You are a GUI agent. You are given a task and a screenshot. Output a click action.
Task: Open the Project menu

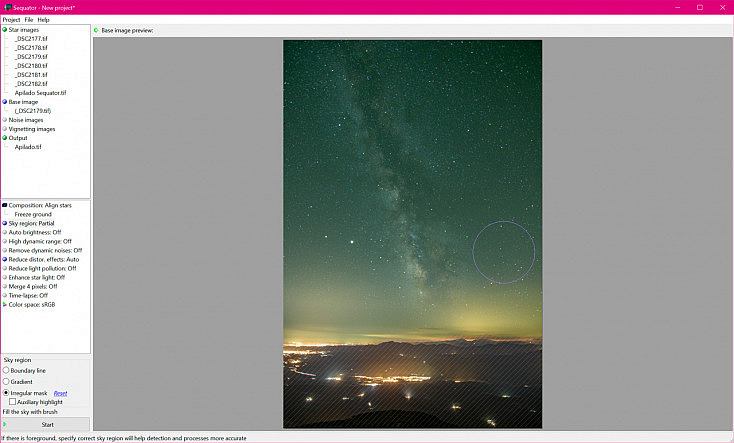point(11,20)
